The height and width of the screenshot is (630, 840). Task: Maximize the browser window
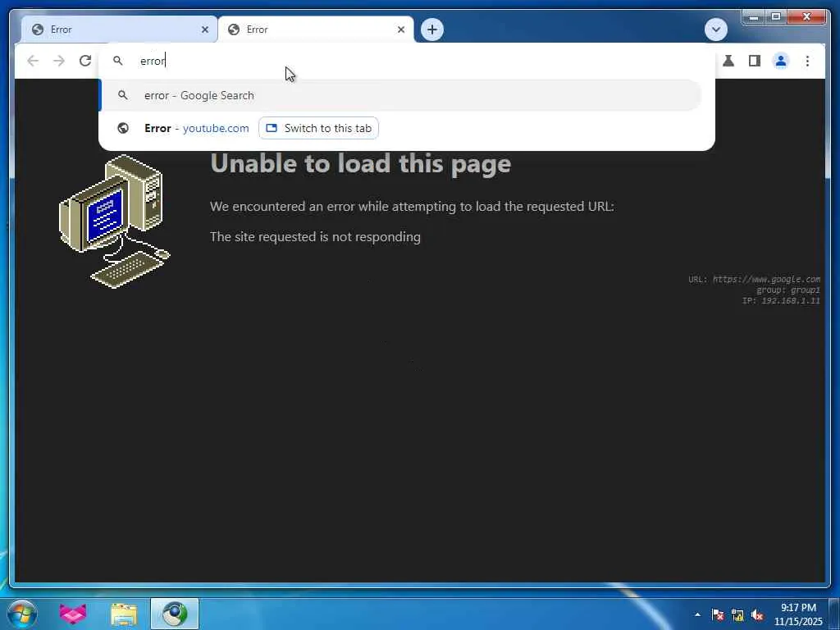[x=776, y=17]
